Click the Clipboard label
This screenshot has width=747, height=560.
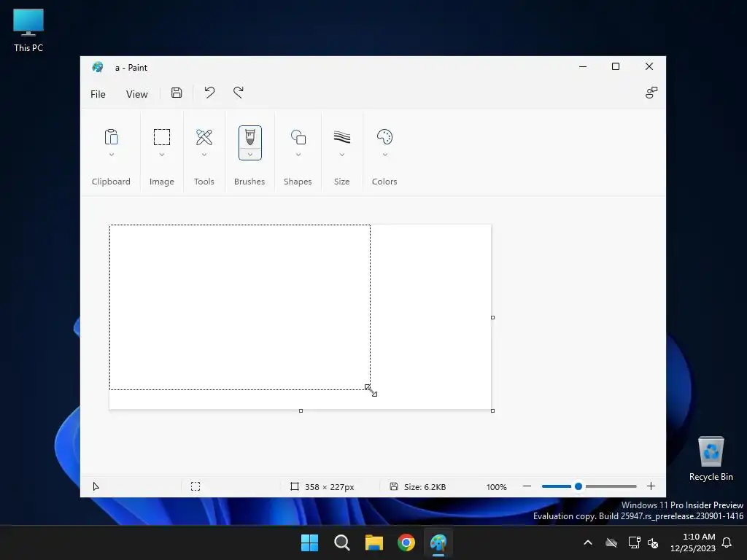click(111, 182)
